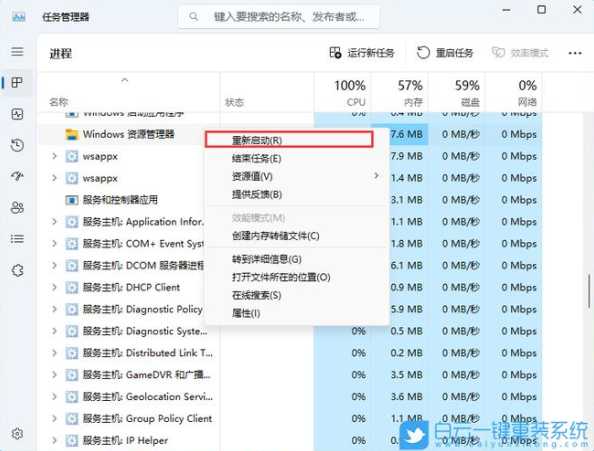The image size is (594, 451).
Task: Expand 服务主机: DHCP Client row
Action: click(54, 287)
